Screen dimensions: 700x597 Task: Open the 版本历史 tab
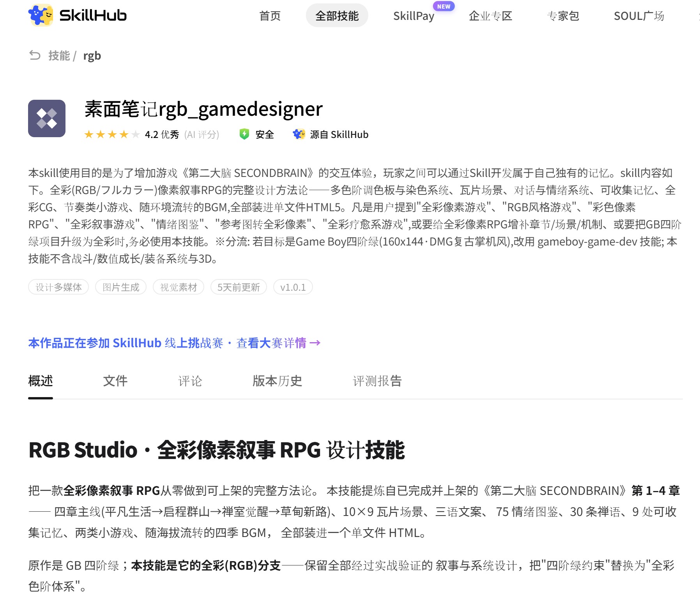(278, 381)
